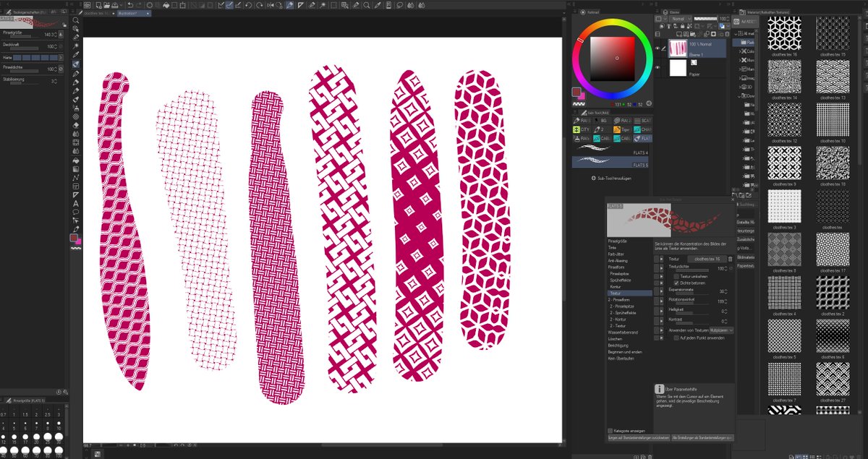
Task: Uncheck the Dichte betonen checkbox
Action: pos(676,283)
